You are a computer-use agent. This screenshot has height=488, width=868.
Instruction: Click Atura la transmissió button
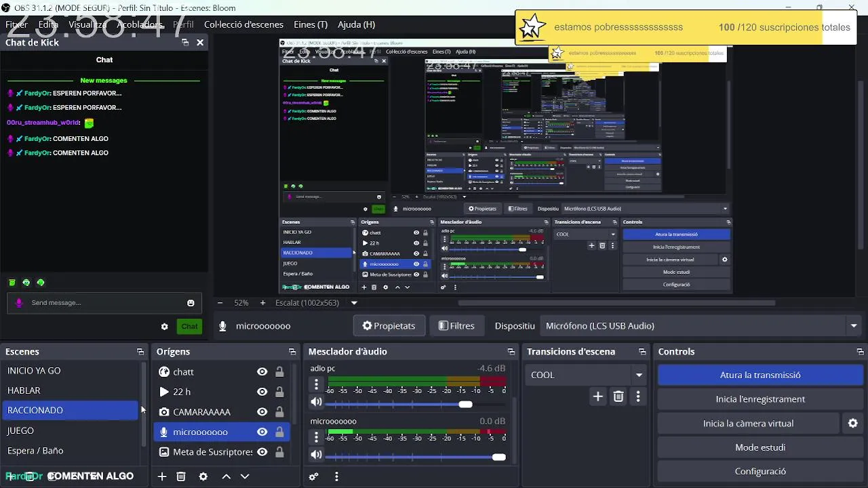(x=760, y=375)
